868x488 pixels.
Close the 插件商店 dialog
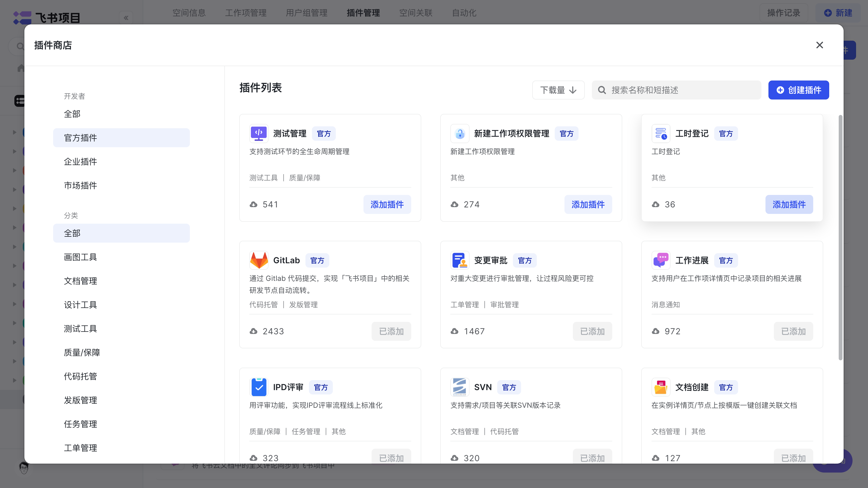coord(819,45)
